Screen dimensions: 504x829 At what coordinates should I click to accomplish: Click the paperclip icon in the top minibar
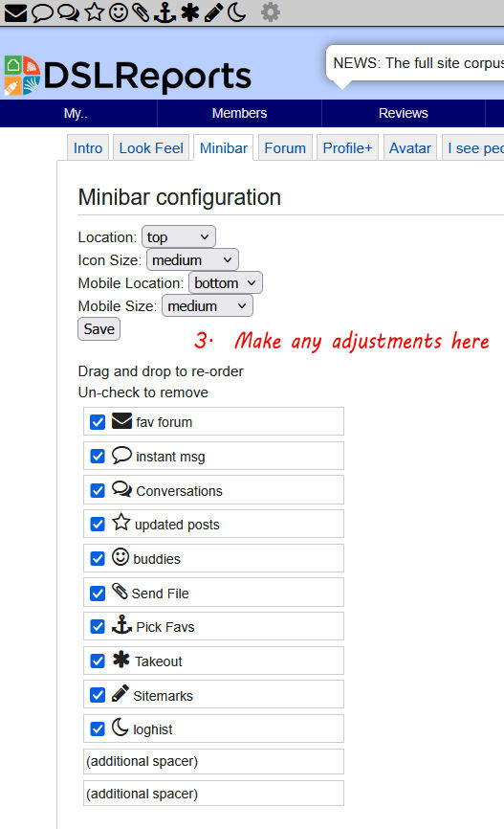click(x=141, y=12)
